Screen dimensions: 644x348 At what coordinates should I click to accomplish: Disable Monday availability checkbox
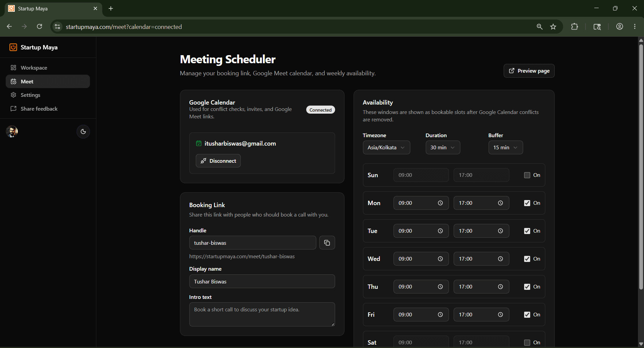pos(527,203)
